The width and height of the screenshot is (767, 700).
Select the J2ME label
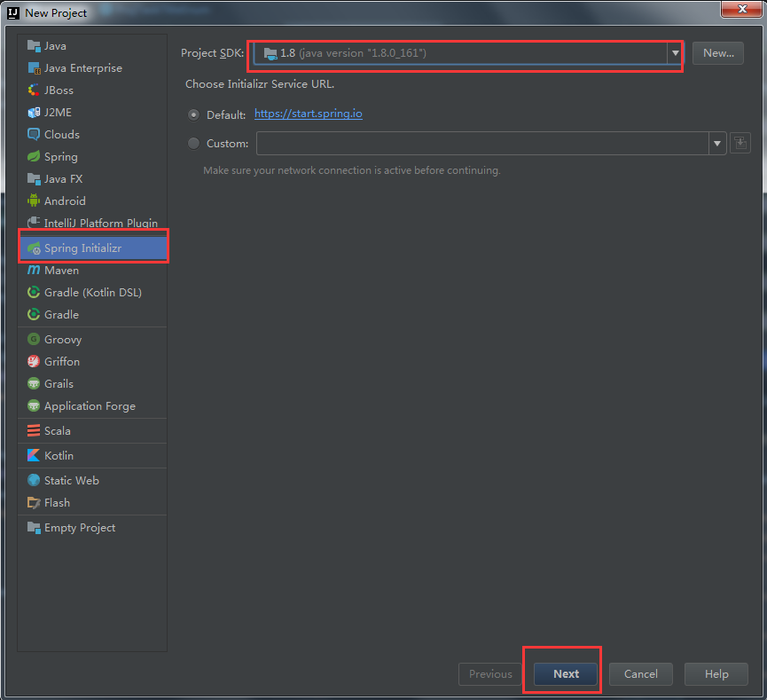coord(58,113)
